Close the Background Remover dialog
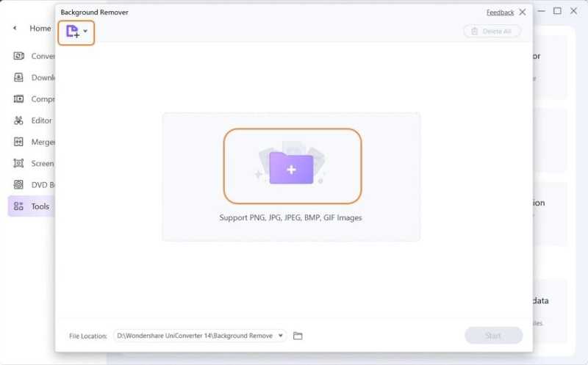588x365 pixels. (523, 12)
